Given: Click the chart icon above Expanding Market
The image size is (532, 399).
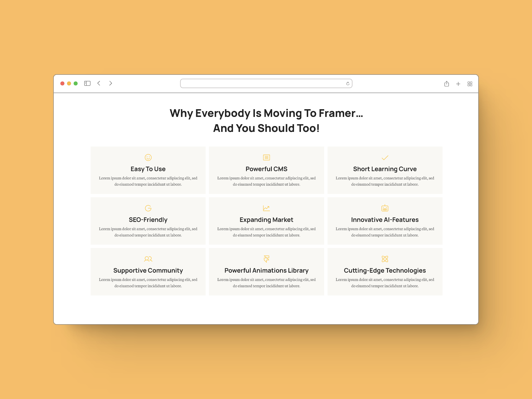Looking at the screenshot, I should coord(266,208).
